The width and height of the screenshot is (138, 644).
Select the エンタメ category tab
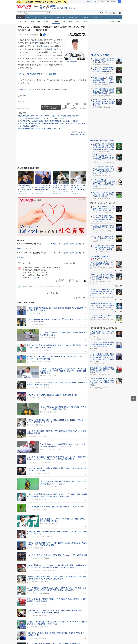(x=47, y=21)
